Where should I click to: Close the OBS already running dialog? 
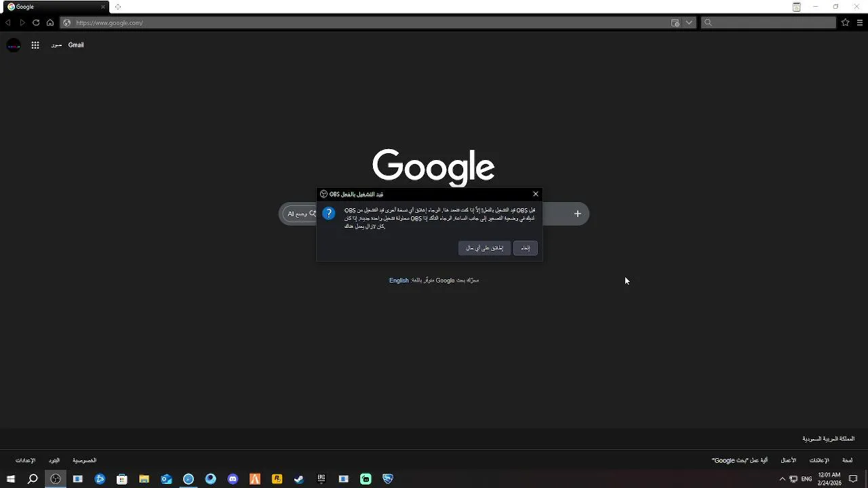(536, 194)
